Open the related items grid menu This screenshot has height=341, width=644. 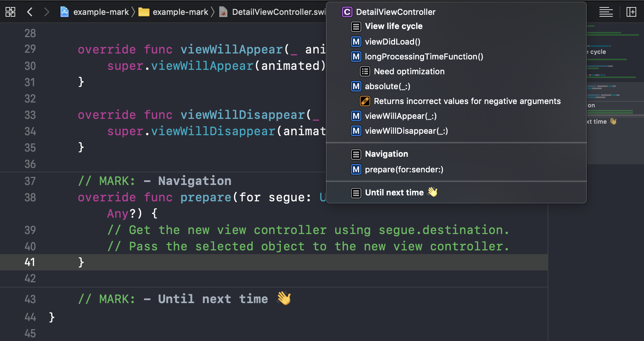(10, 12)
